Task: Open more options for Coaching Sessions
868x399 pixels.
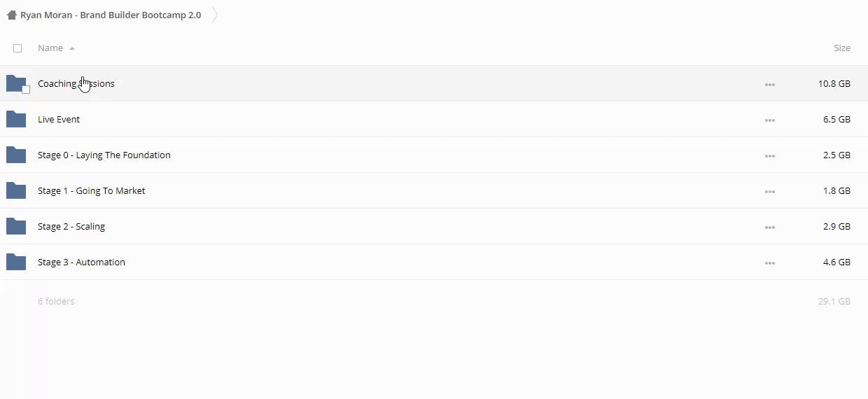Action: click(x=770, y=85)
